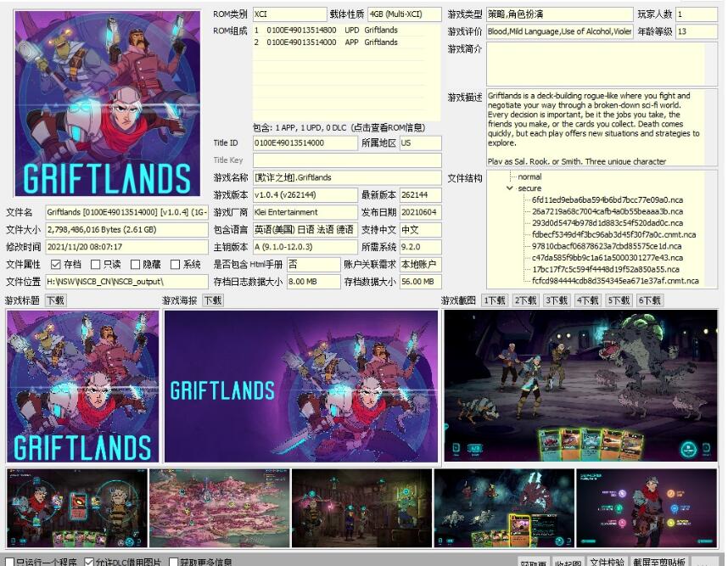728x566 pixels.
Task: Tick the 隐藏 file attribute checkbox
Action: 135,264
